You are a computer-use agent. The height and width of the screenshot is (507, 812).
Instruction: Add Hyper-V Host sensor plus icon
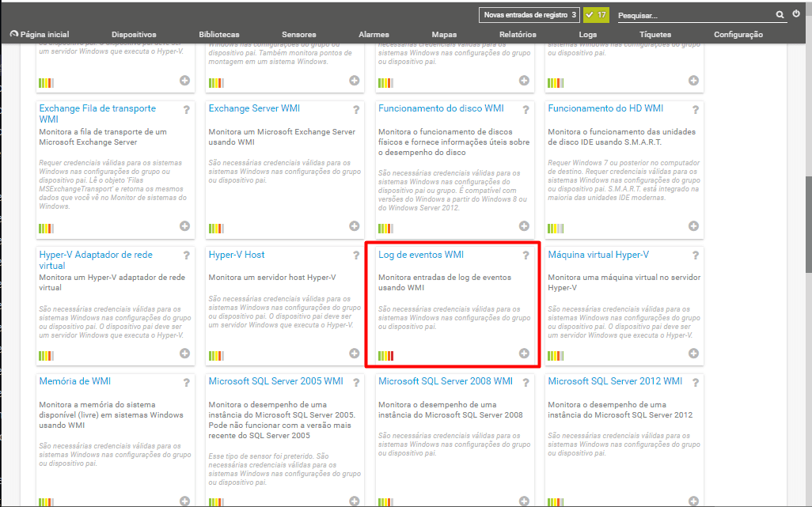(x=355, y=354)
